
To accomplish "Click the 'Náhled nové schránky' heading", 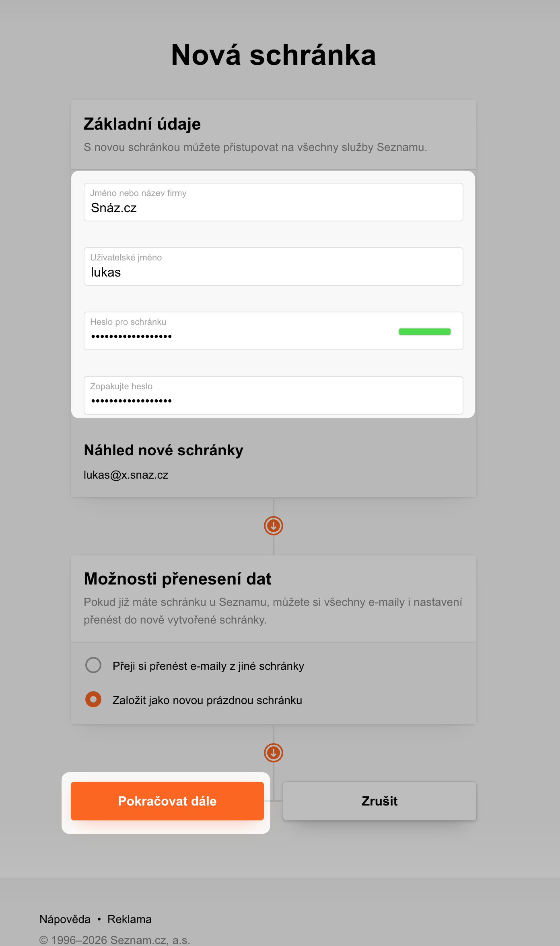I will coord(163,450).
